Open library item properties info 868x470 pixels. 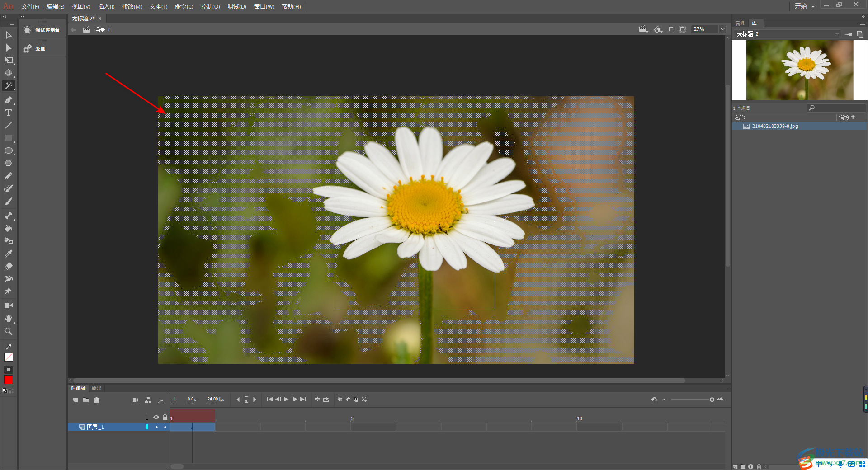(x=751, y=466)
